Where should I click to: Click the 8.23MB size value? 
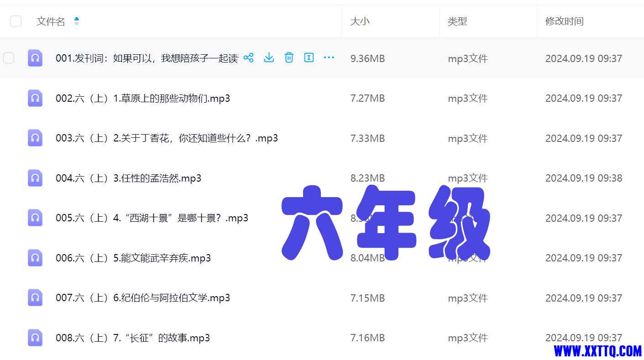pos(367,178)
